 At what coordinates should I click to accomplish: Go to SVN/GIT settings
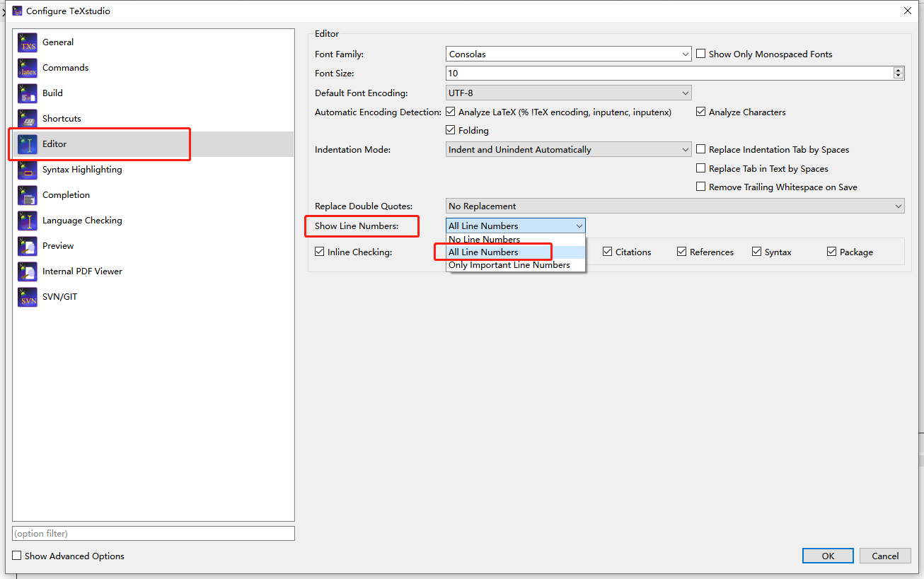[x=153, y=297]
